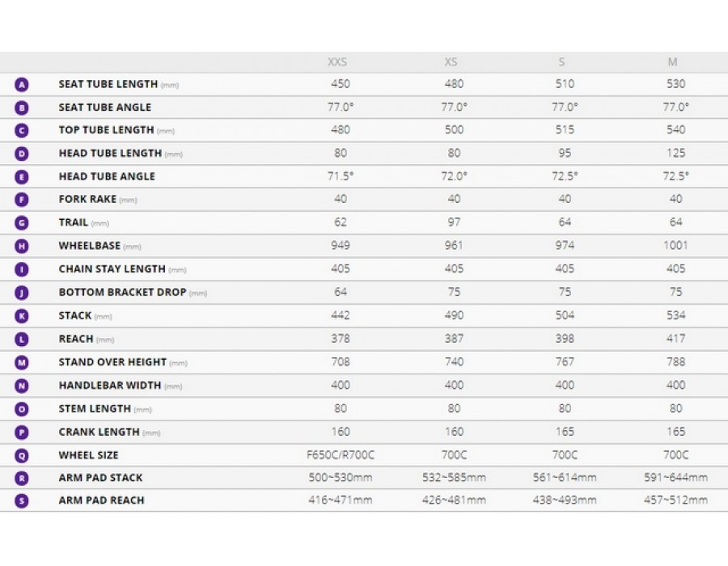Select the XXS size column header
This screenshot has width=728, height=566.
click(337, 62)
